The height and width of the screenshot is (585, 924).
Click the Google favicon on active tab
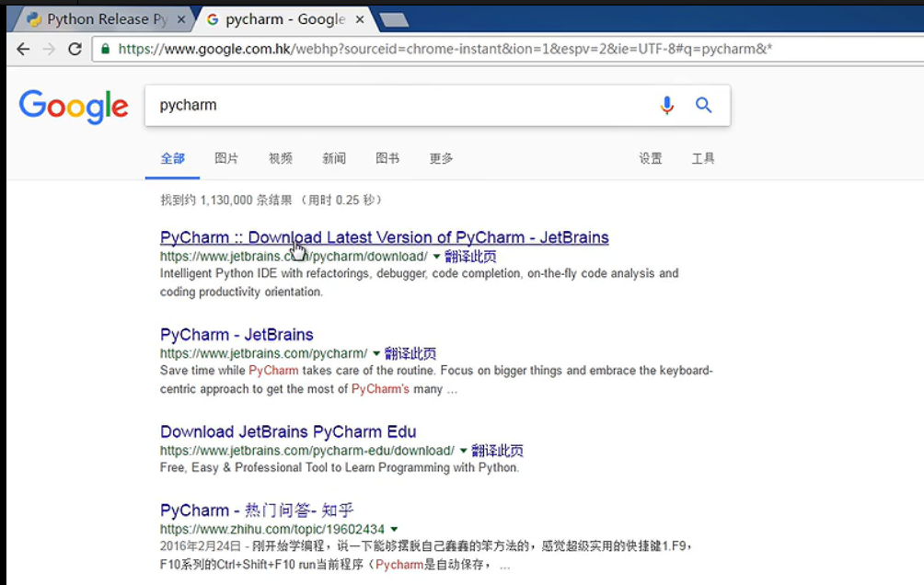213,19
